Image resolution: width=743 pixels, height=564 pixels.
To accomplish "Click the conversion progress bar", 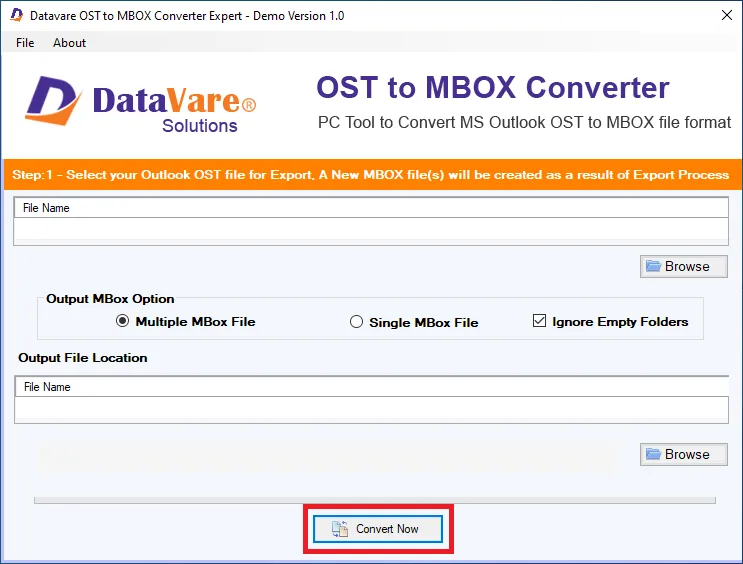I will point(375,500).
